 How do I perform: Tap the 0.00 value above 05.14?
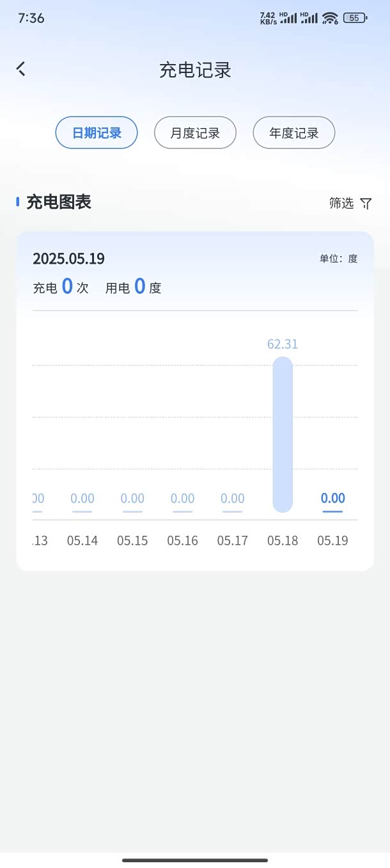(82, 499)
